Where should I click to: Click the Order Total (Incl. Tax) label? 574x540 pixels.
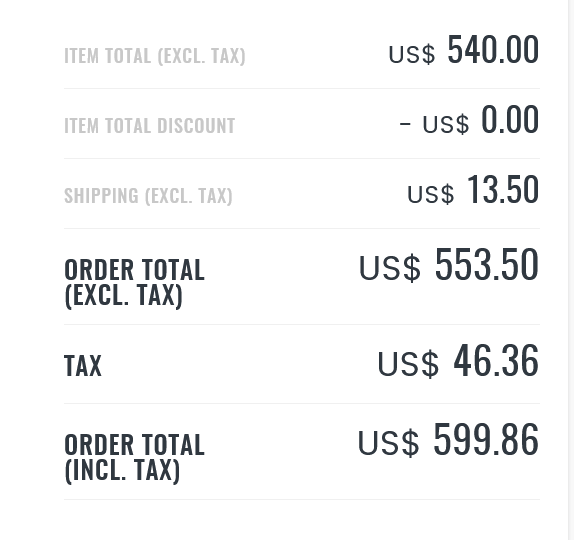134,458
